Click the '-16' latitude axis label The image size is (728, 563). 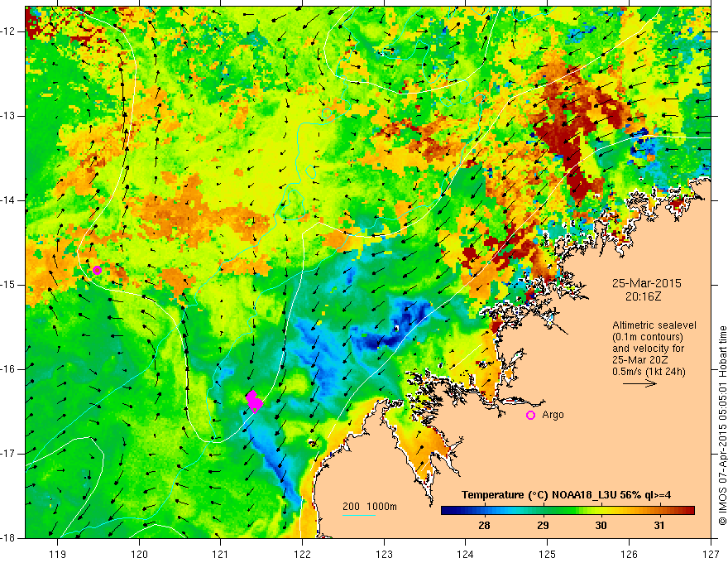(9, 369)
